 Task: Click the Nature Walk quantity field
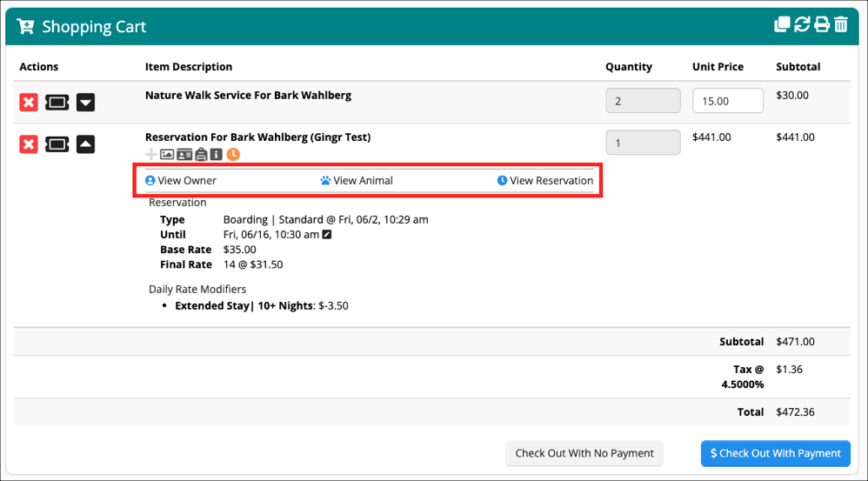point(643,101)
